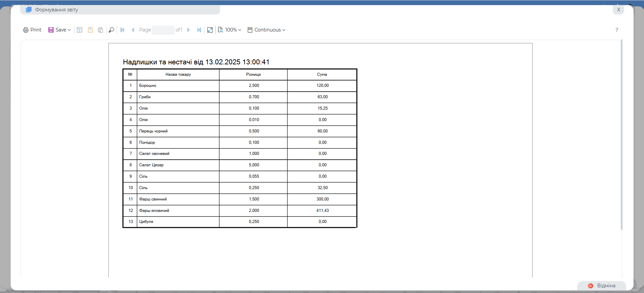Click the page number input field
Image resolution: width=644 pixels, height=293 pixels.
(x=163, y=30)
